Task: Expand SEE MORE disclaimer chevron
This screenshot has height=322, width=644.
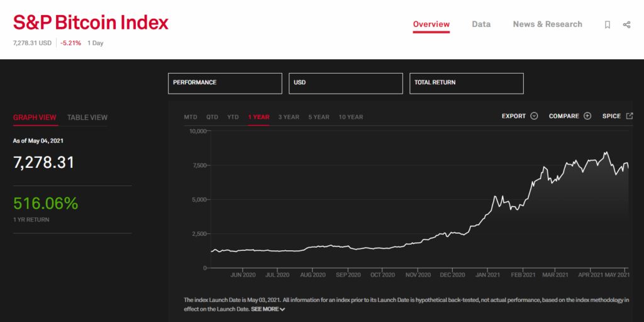Action: pos(282,309)
